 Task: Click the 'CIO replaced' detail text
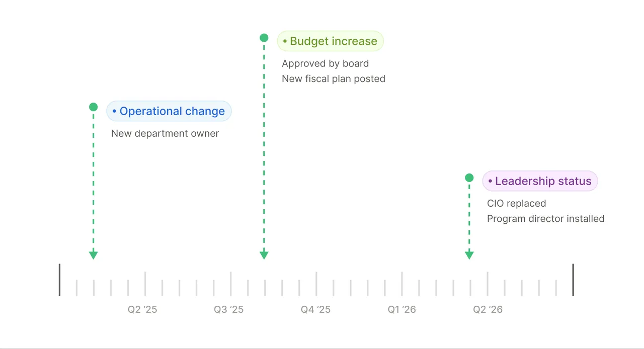(x=517, y=203)
